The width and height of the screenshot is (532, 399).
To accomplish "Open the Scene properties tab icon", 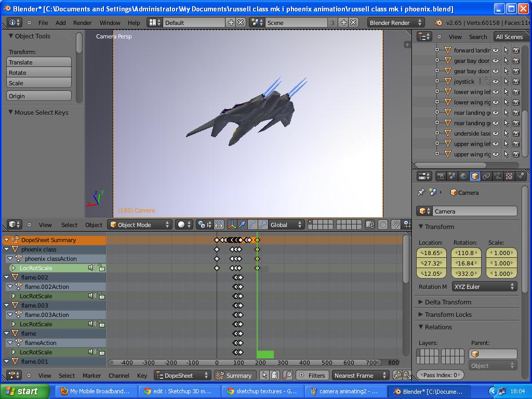I will tap(452, 176).
